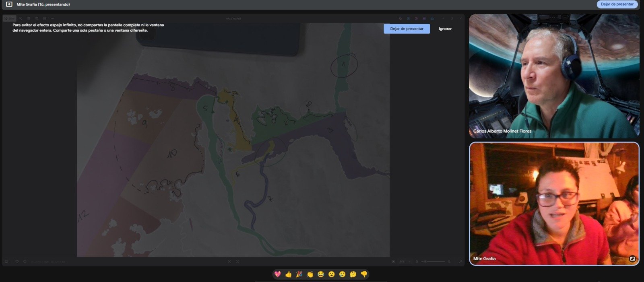Send the thumbs down reaction
This screenshot has height=282, width=644.
pos(364,274)
